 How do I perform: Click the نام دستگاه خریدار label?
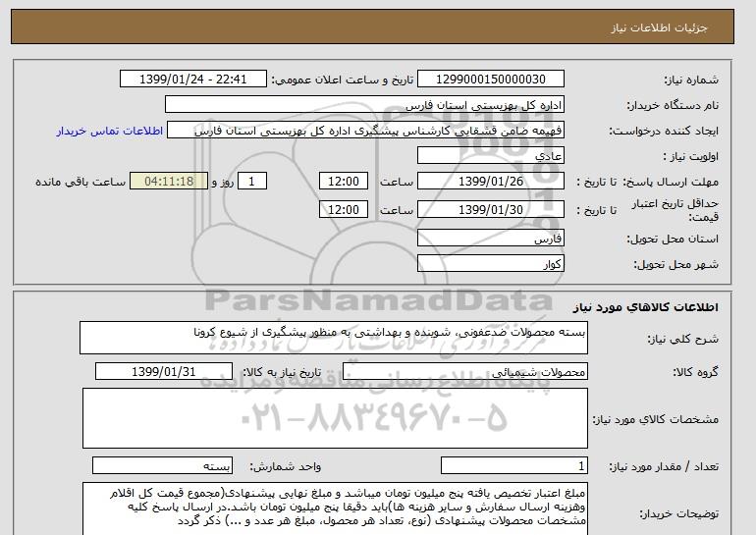tap(673, 105)
